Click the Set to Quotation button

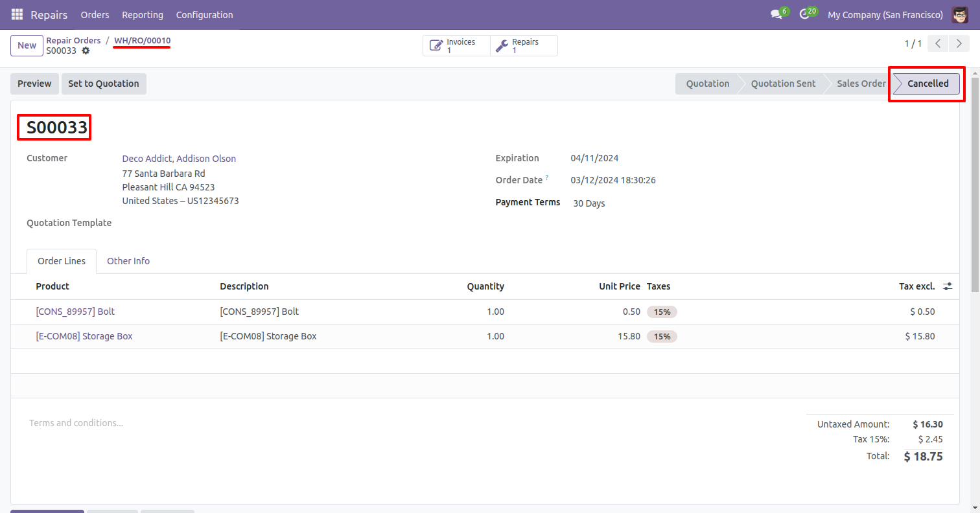pyautogui.click(x=104, y=84)
